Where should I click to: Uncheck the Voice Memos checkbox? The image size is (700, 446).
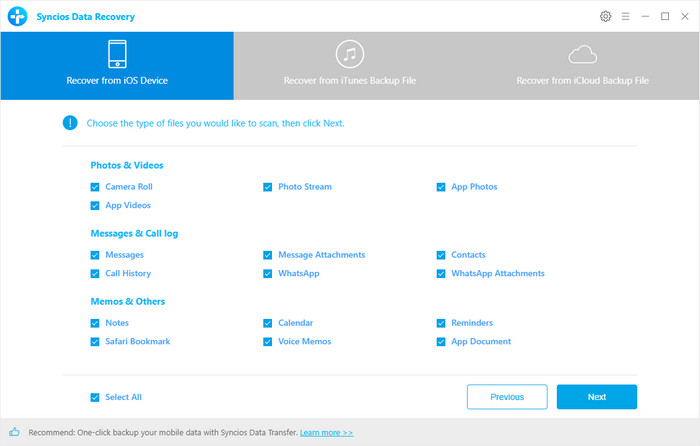click(x=267, y=342)
